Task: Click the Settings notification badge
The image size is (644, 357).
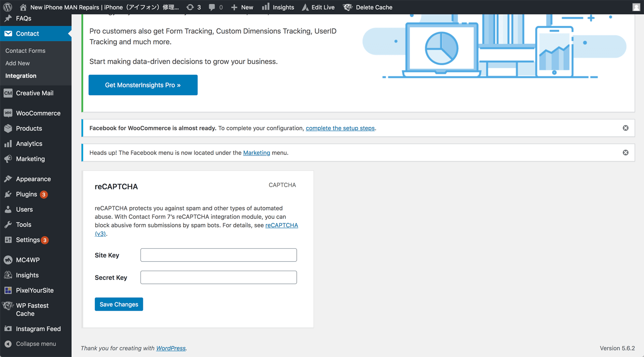Action: (45, 240)
